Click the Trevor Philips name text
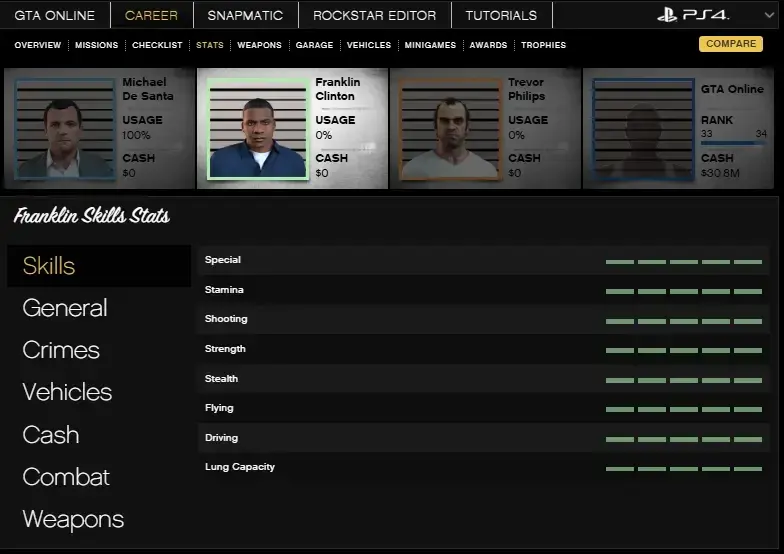The height and width of the screenshot is (554, 784). click(x=526, y=89)
